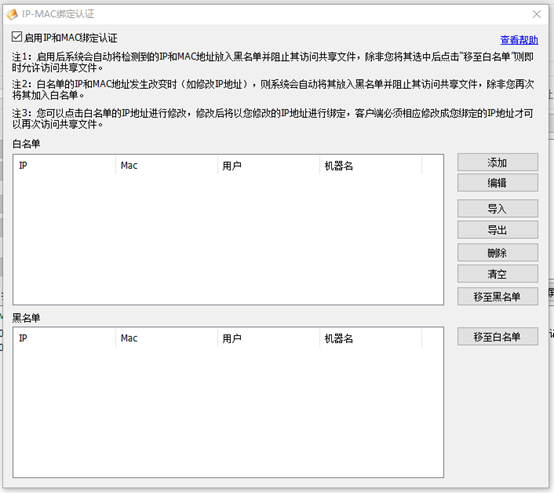Click the 添加 button

[x=497, y=163]
